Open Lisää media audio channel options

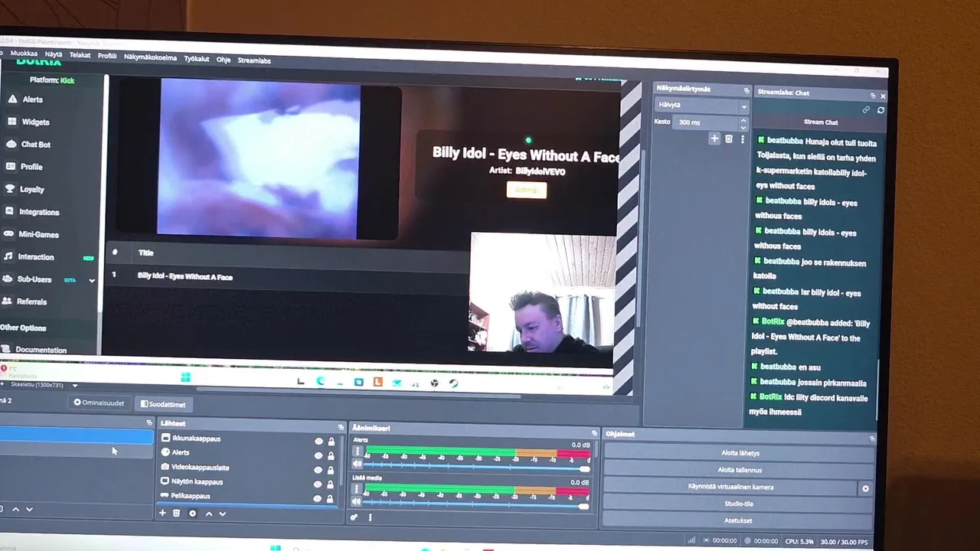pos(357,490)
